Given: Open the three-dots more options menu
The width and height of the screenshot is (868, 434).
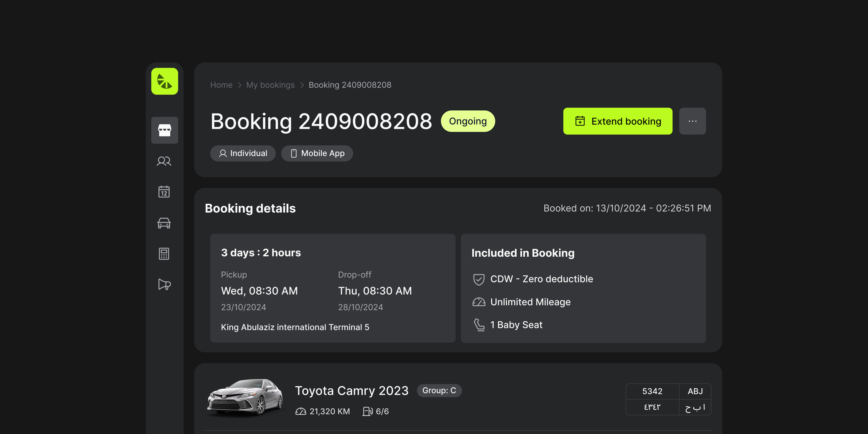Looking at the screenshot, I should click(692, 121).
